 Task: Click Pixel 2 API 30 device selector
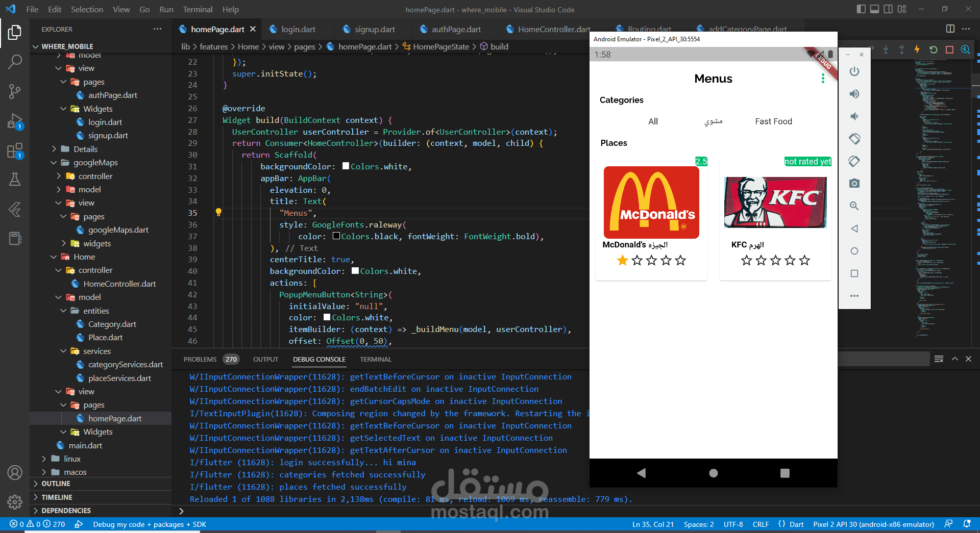coord(873,524)
